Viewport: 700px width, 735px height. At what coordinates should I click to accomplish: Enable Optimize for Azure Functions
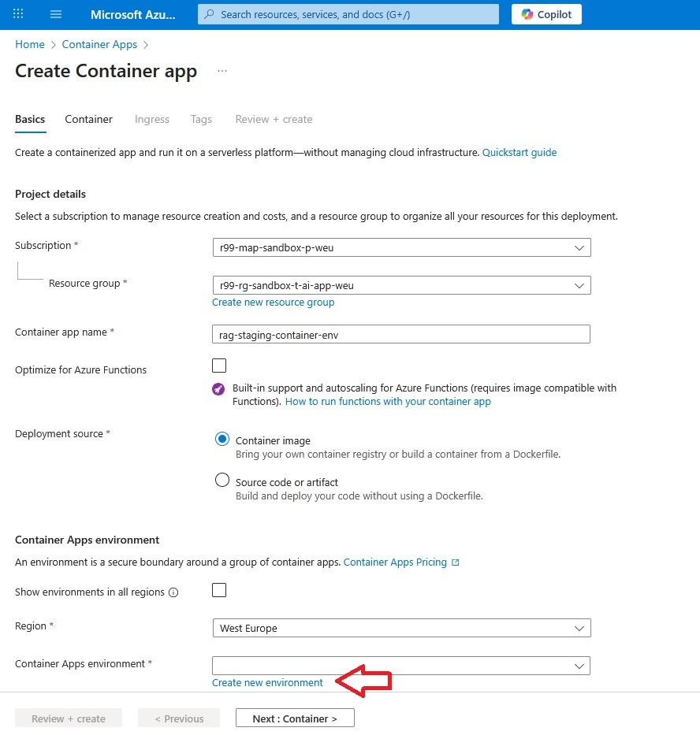tap(218, 365)
